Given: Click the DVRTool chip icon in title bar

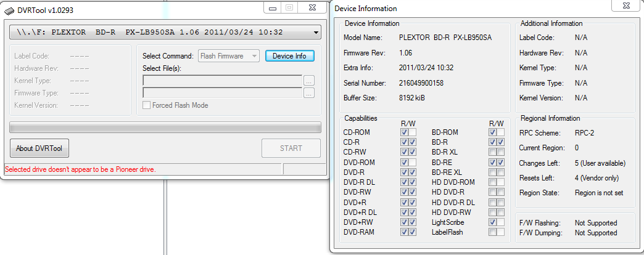Looking at the screenshot, I should (9, 10).
